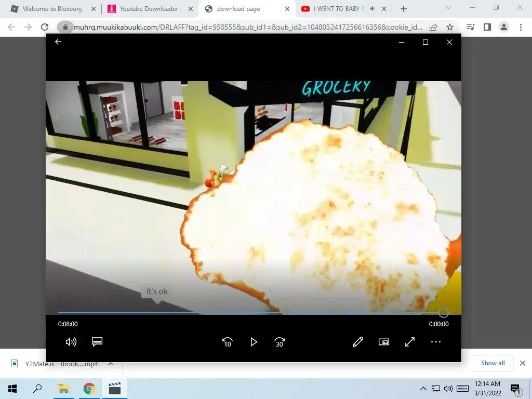Minimize the Chrome window

point(472,7)
